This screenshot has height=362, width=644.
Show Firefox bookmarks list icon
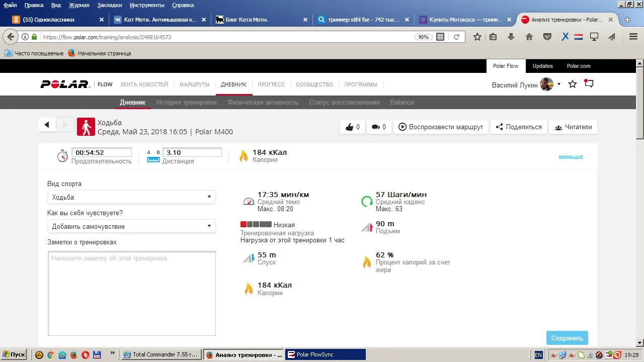click(x=493, y=37)
